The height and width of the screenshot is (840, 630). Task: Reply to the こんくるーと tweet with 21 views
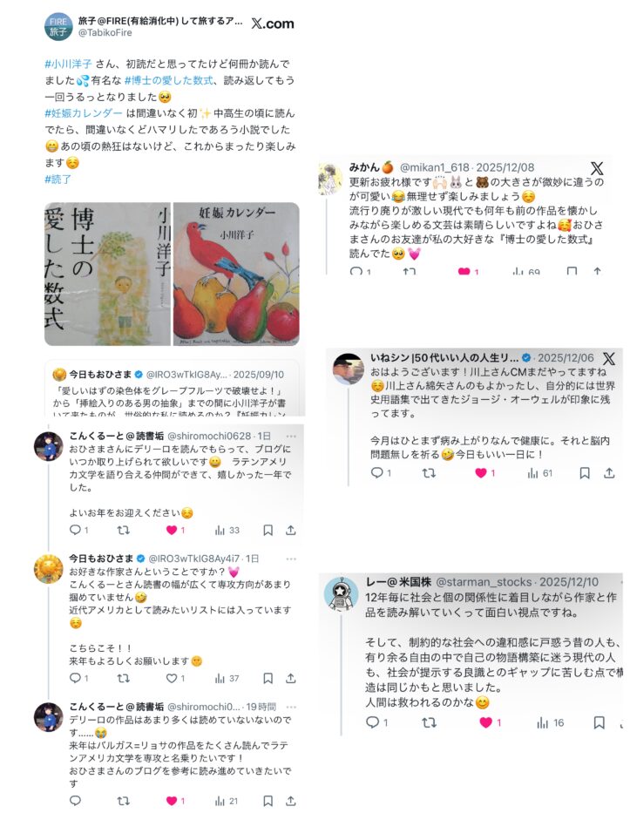click(x=76, y=801)
